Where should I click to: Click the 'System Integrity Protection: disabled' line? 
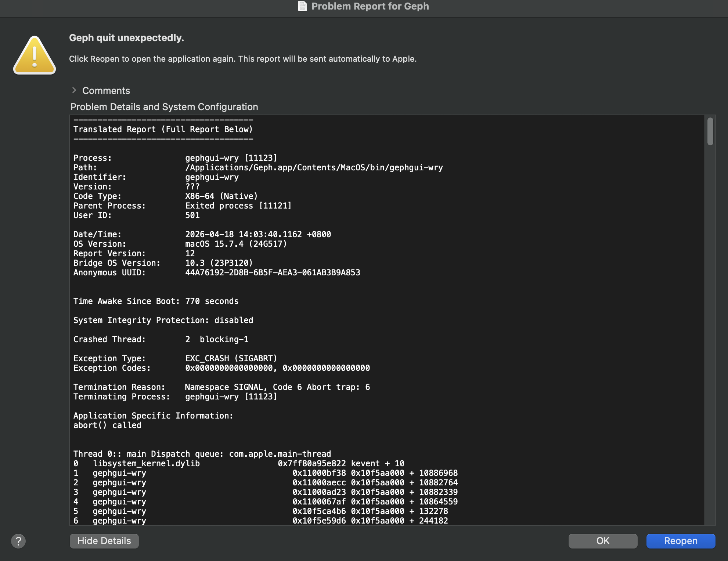pos(163,320)
